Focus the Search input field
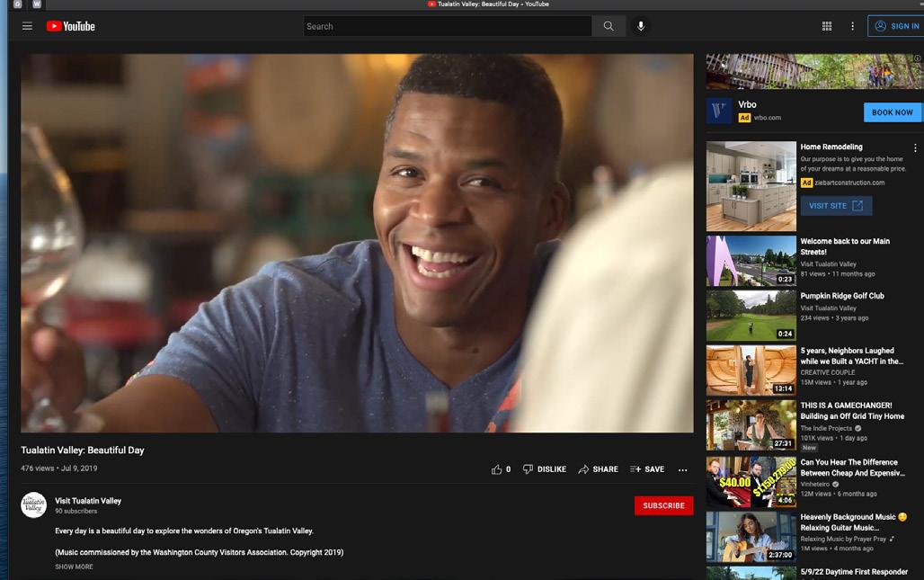Viewport: 924px width, 580px height. click(448, 26)
